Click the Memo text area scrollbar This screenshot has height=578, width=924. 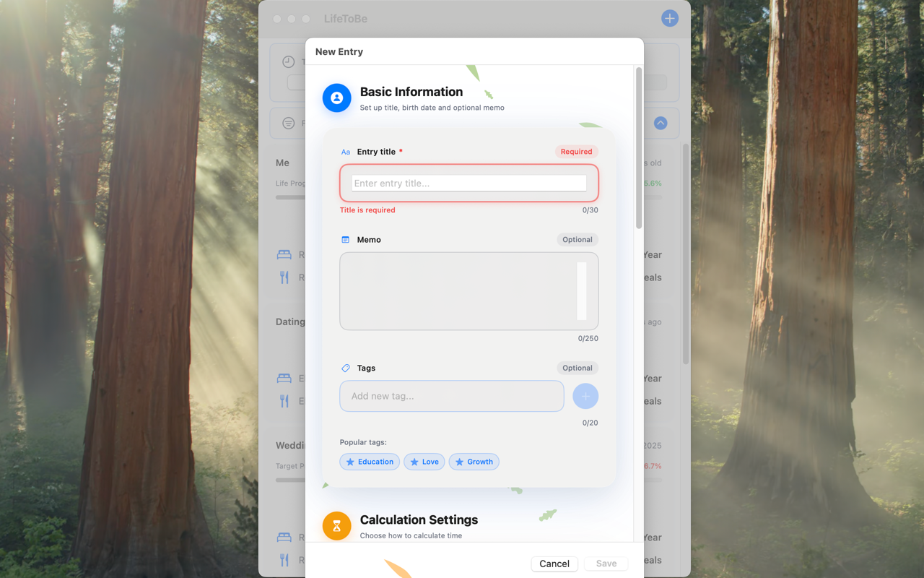pyautogui.click(x=582, y=291)
